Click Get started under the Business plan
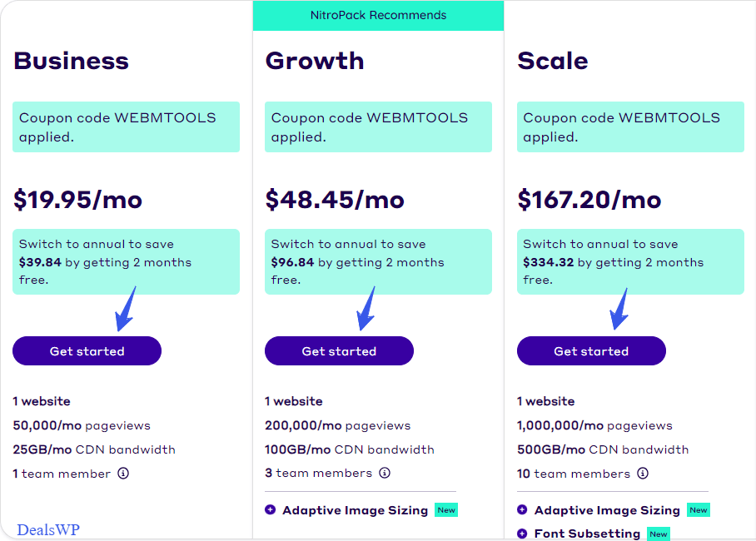 [x=87, y=351]
